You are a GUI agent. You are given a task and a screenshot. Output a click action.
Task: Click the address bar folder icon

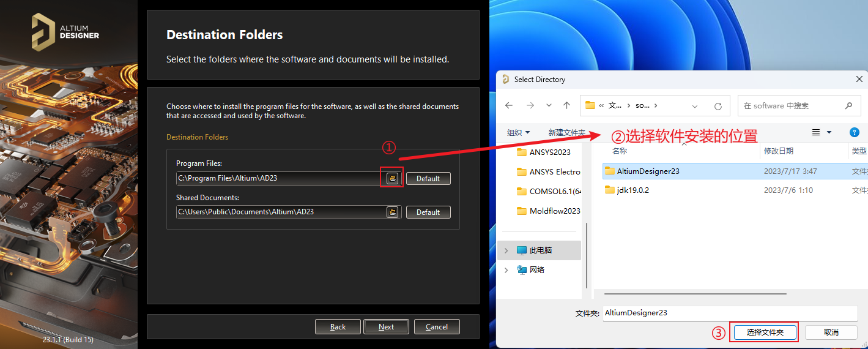590,105
